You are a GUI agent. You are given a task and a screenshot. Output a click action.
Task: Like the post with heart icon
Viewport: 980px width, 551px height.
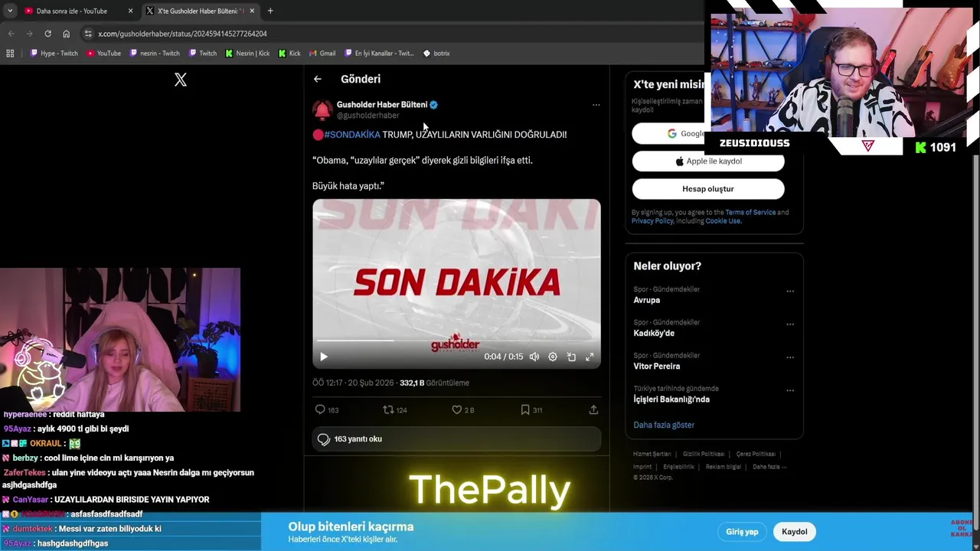coord(457,410)
